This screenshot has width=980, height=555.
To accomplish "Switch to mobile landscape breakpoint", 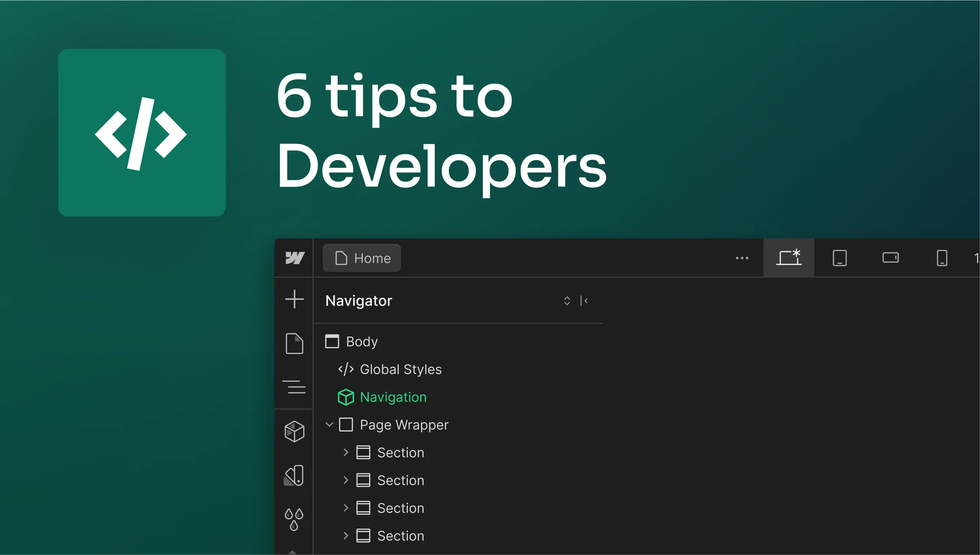I will click(x=890, y=258).
